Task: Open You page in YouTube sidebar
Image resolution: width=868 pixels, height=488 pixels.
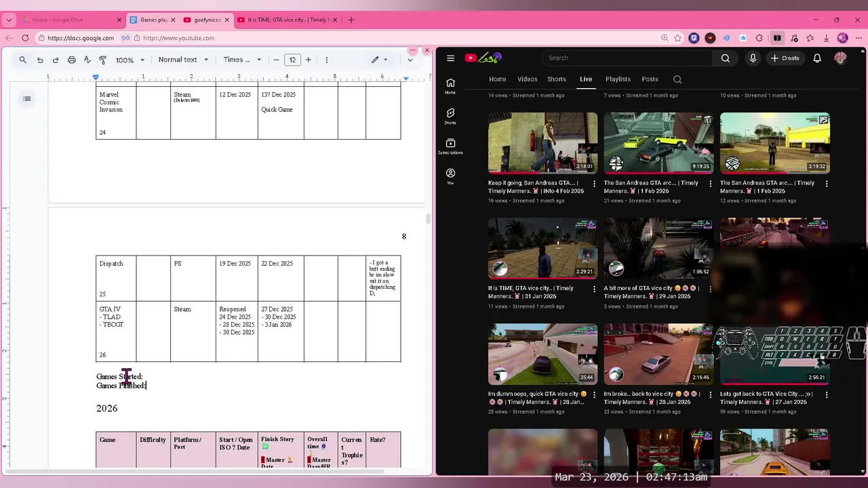Action: pyautogui.click(x=450, y=176)
